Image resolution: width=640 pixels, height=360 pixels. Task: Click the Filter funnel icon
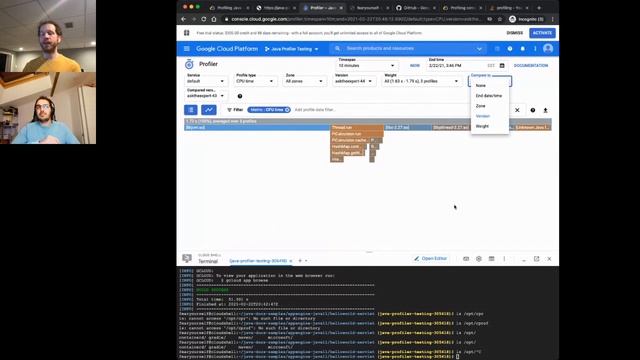click(x=229, y=110)
